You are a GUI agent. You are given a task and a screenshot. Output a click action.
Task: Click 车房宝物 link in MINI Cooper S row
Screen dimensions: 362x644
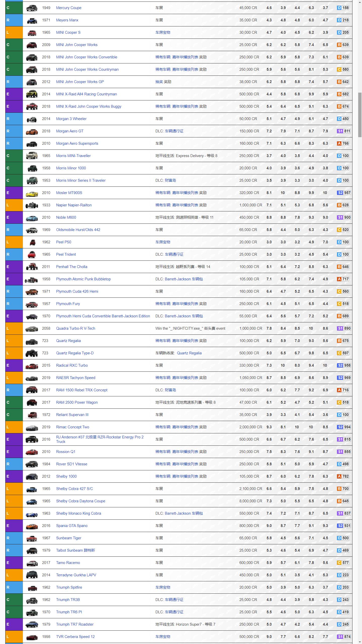click(163, 32)
